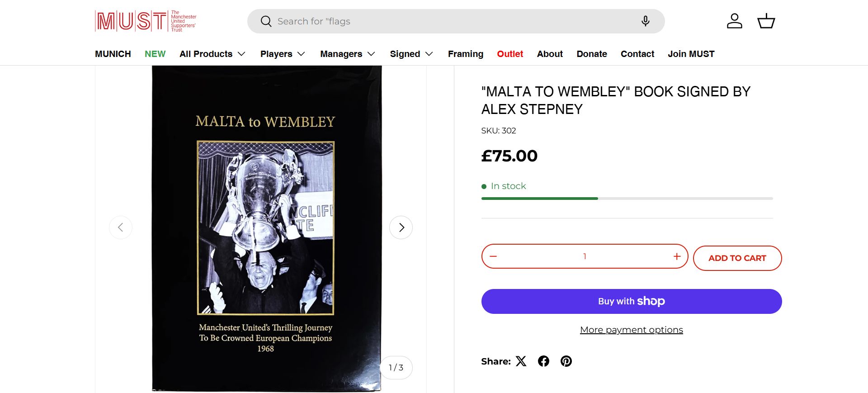868x393 pixels.
Task: Open the shopping basket icon
Action: [x=766, y=21]
